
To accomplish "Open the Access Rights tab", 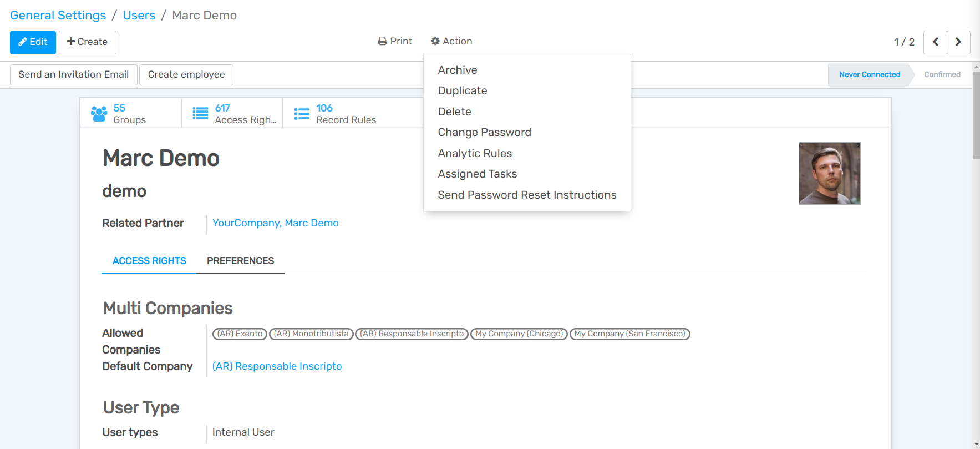I will 149,261.
